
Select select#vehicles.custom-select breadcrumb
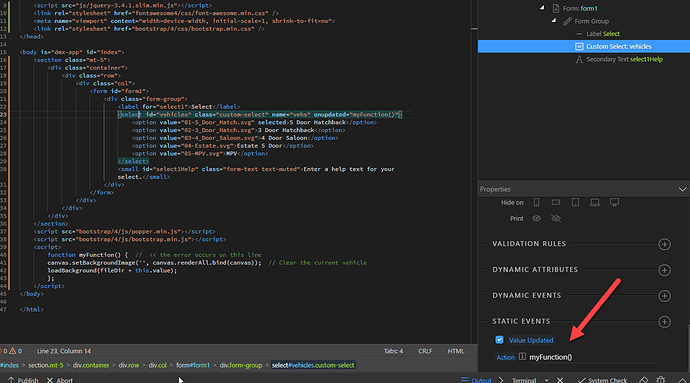(x=313, y=365)
